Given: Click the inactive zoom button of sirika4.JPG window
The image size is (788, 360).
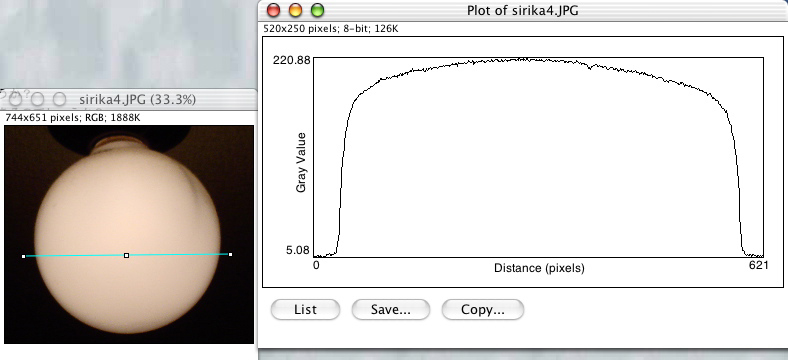Looking at the screenshot, I should (x=60, y=99).
